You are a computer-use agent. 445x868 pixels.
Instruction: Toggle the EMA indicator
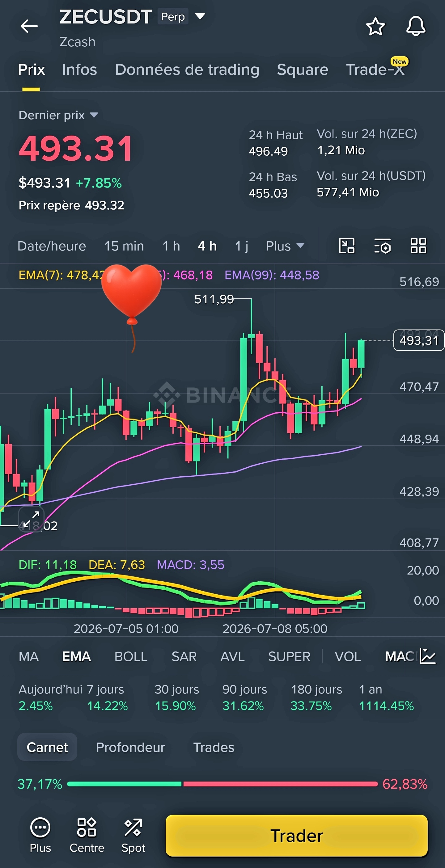(x=77, y=656)
